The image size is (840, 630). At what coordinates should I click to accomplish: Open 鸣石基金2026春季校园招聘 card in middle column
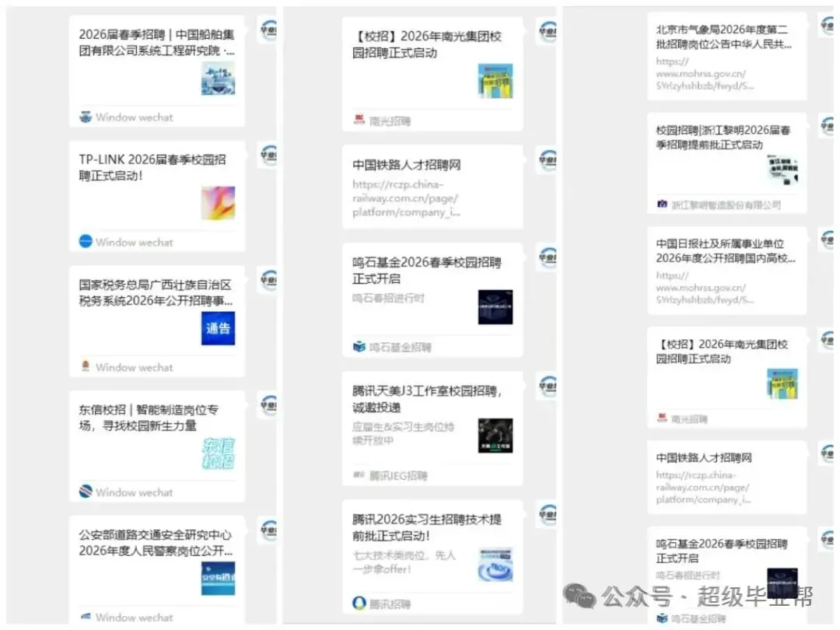432,300
